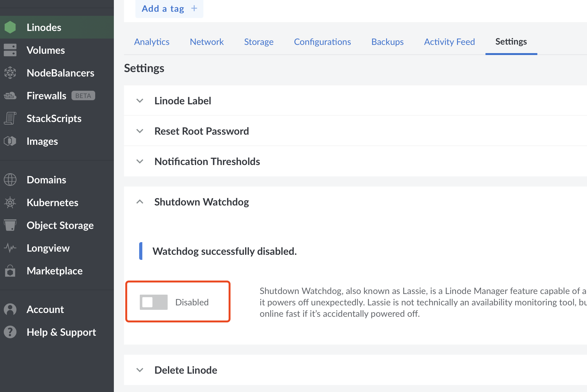
Task: Open StackScripts using its scroll icon
Action: (10, 119)
